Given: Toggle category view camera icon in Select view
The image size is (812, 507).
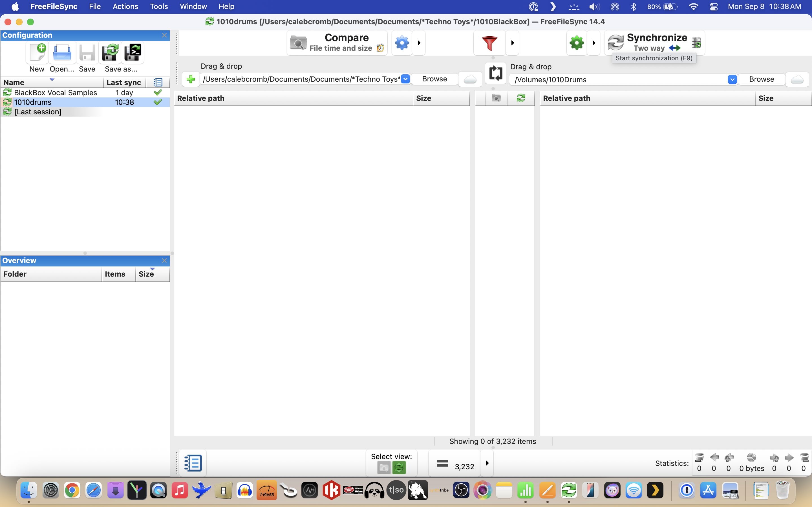Looking at the screenshot, I should coord(384,468).
